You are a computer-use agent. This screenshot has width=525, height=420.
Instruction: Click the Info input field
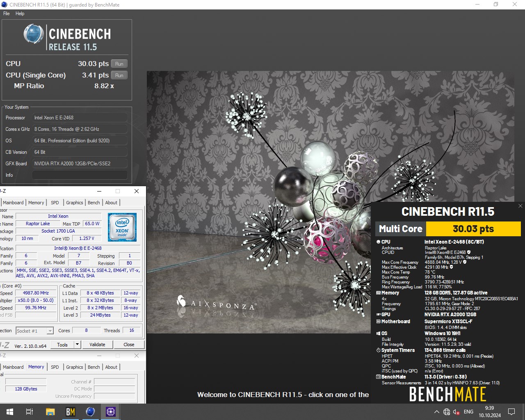80,175
